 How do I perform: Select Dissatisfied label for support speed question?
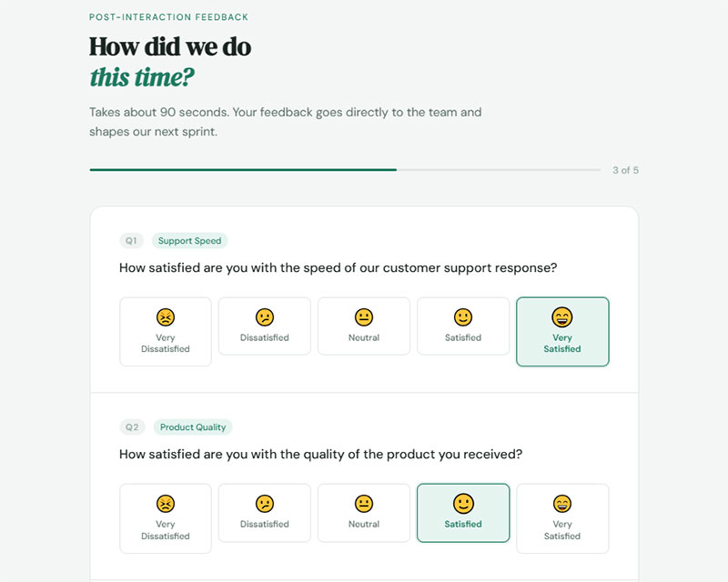click(265, 337)
